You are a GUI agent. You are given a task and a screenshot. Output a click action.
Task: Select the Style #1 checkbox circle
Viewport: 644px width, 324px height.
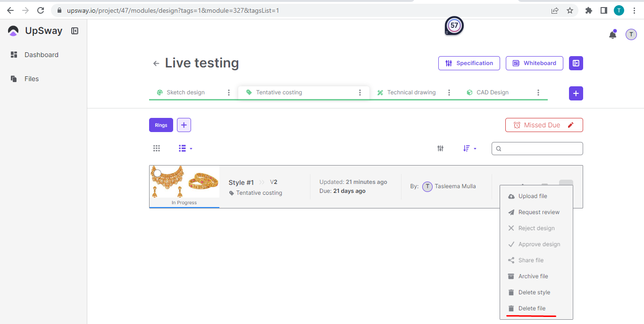pyautogui.click(x=158, y=173)
